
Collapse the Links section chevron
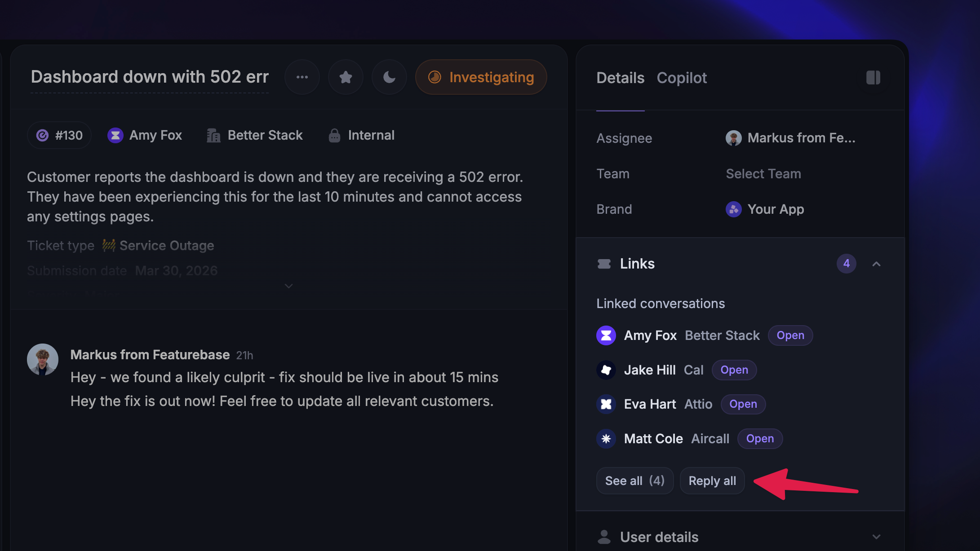tap(876, 264)
